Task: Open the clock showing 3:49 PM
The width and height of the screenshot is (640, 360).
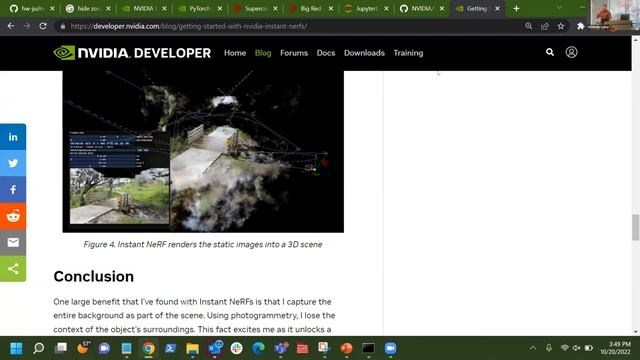Action: (616, 348)
